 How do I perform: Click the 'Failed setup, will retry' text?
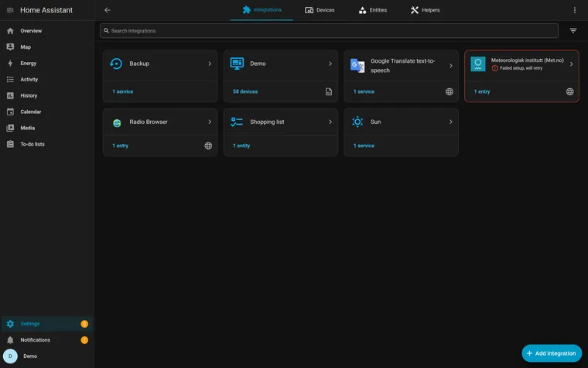[x=521, y=68]
